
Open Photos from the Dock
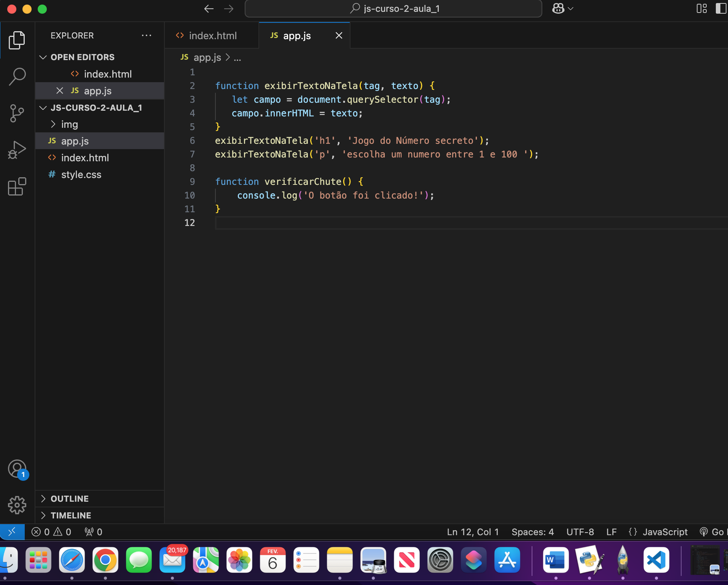tap(239, 560)
